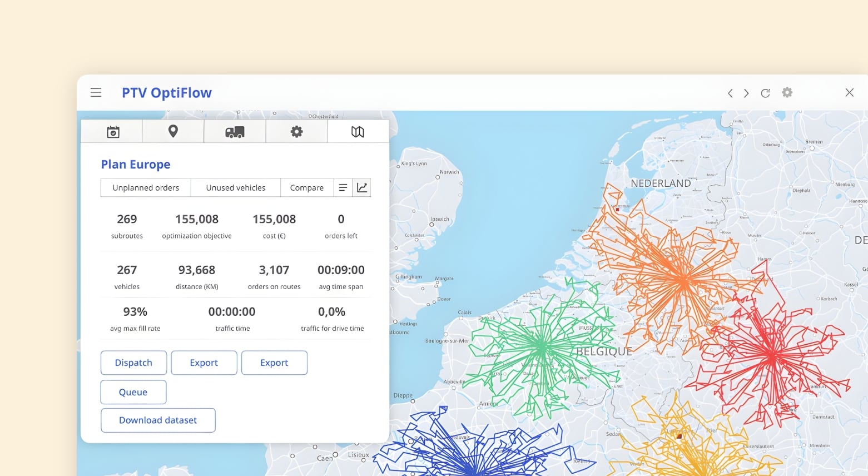Screen dimensions: 868x476
Task: Open the gear settings tab in panel
Action: [x=296, y=132]
